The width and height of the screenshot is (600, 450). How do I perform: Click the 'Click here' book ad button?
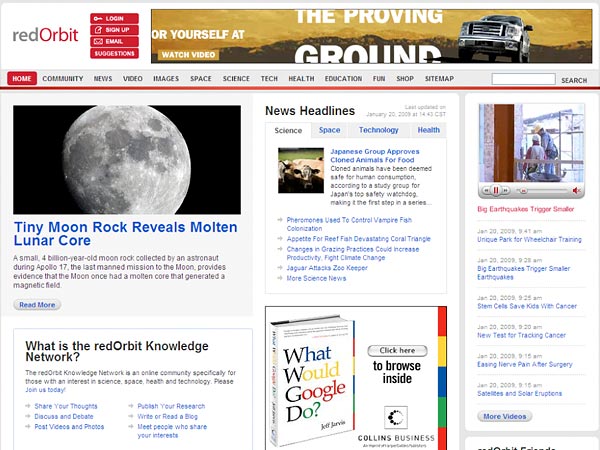(x=397, y=351)
